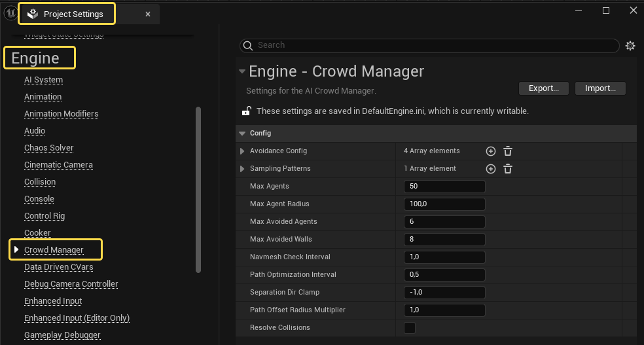Open the settings gear options
The image size is (644, 345).
630,46
